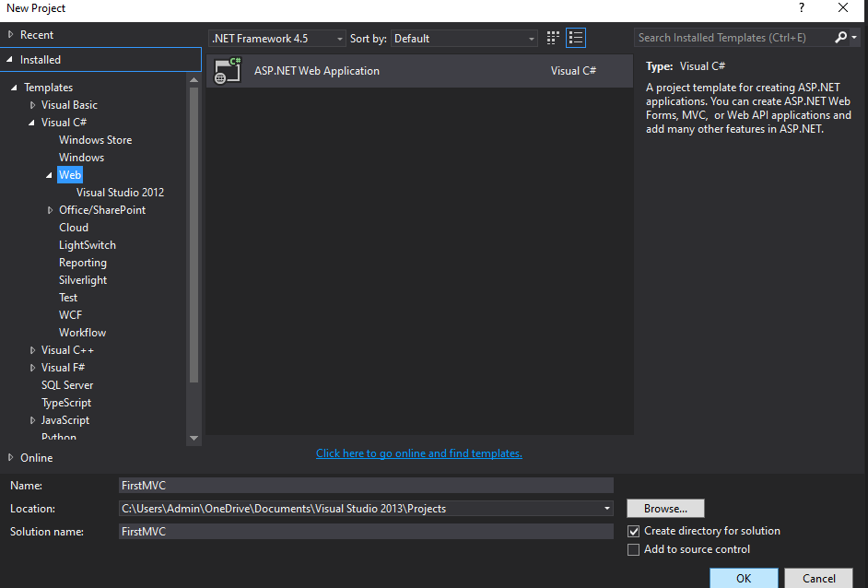Select Windows Store templates
This screenshot has width=868, height=588.
(95, 140)
